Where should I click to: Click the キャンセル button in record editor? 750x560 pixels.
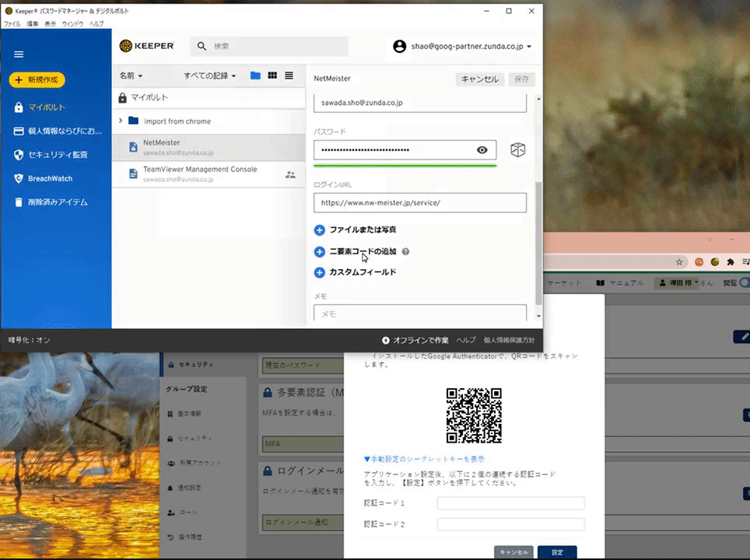pos(479,79)
